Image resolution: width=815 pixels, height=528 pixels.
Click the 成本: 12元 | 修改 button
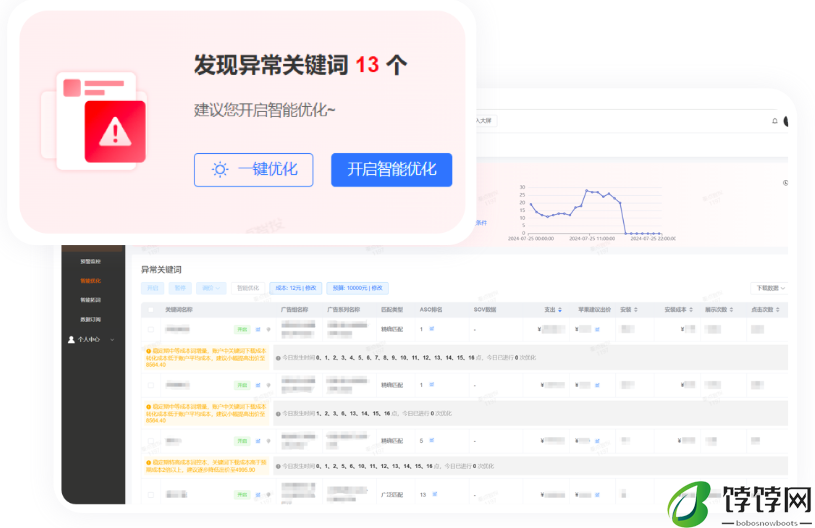(296, 288)
